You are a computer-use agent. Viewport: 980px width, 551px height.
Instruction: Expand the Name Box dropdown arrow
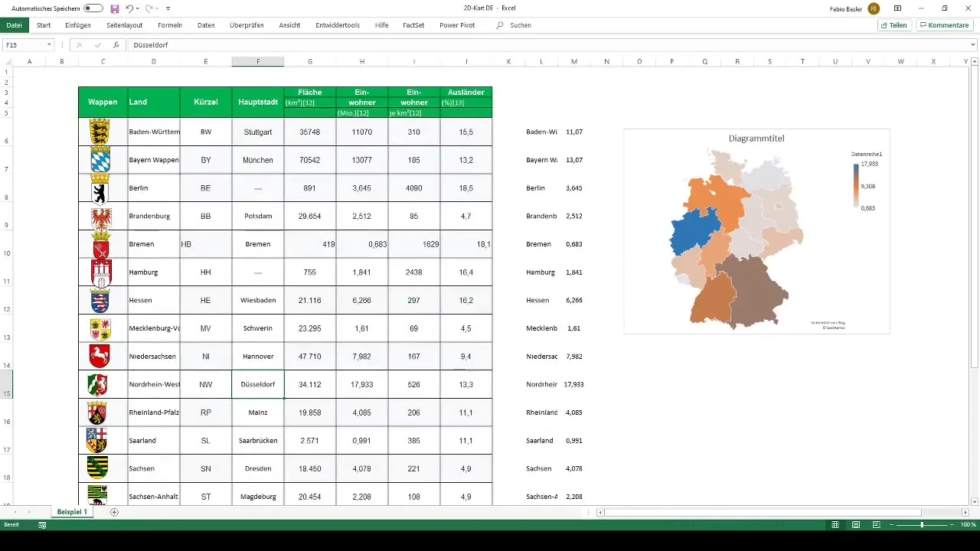click(49, 45)
